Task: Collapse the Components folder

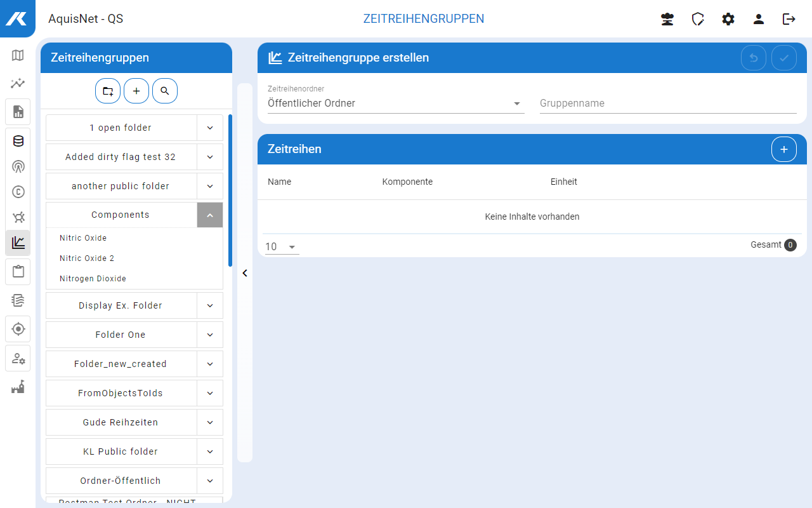Action: point(210,215)
